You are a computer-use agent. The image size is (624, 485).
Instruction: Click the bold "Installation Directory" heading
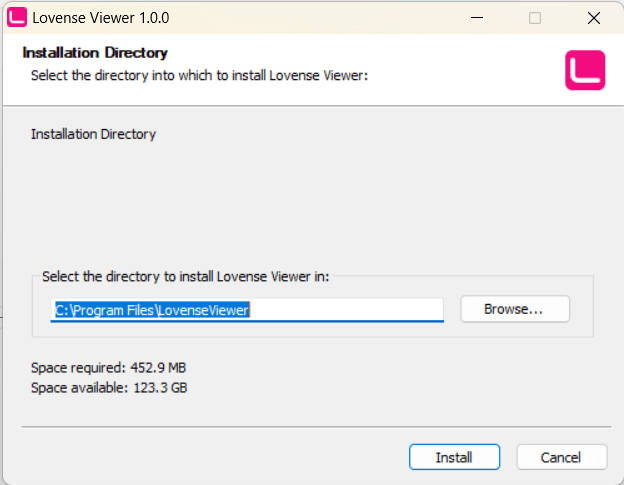[95, 53]
